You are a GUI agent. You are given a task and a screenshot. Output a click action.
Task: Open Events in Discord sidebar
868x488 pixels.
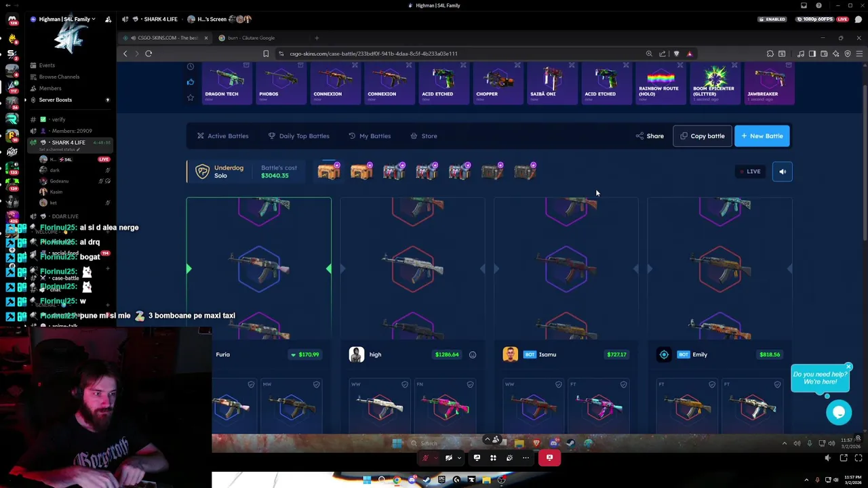(x=47, y=65)
